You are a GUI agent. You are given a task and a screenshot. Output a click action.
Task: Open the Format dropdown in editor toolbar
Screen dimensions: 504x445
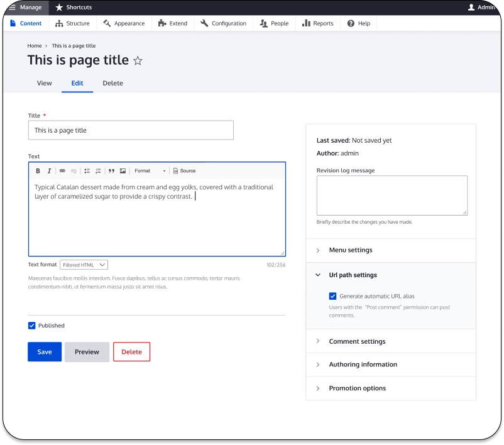tap(150, 171)
